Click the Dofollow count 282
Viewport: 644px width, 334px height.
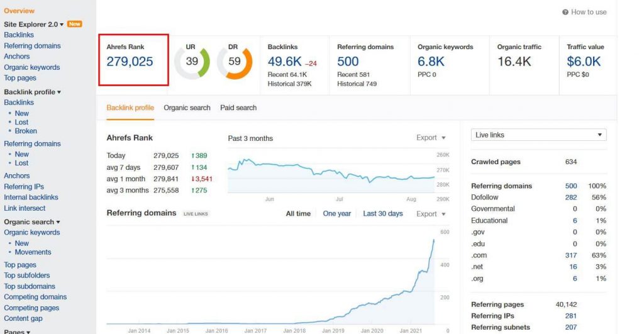click(x=571, y=198)
